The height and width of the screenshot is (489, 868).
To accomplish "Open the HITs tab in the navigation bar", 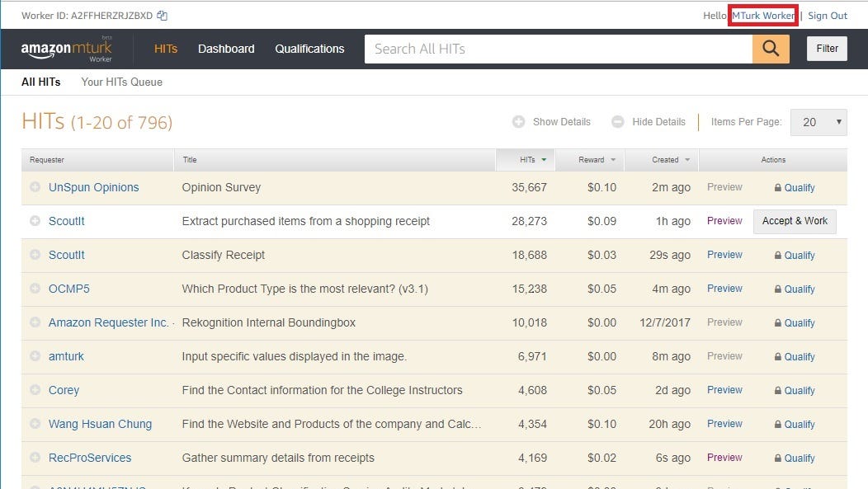I will coord(166,49).
